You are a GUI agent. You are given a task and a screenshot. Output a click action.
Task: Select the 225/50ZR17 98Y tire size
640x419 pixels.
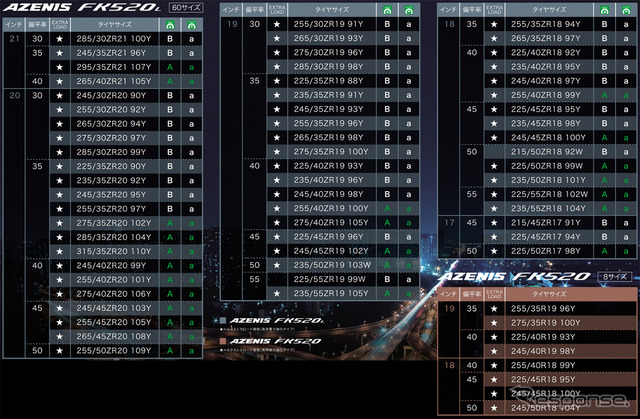[x=545, y=251]
